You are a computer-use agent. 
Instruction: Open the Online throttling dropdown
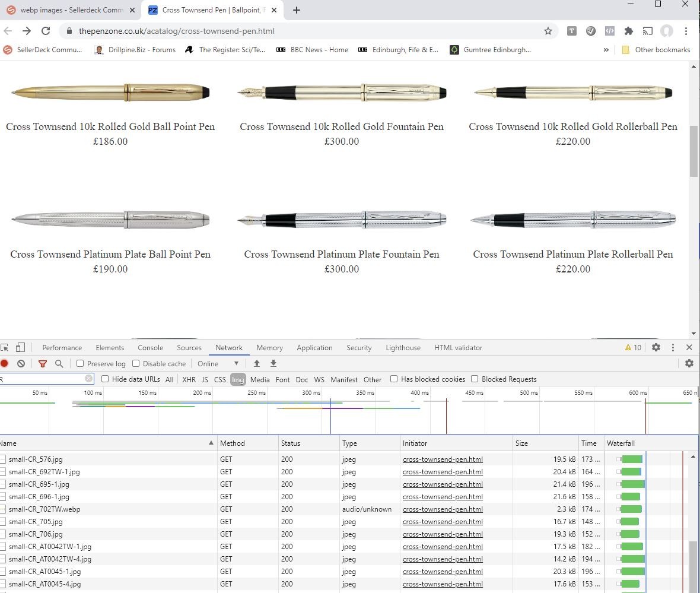[218, 363]
